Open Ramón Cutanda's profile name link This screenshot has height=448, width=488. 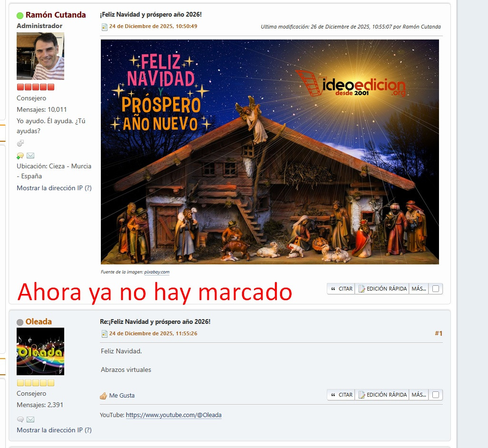pyautogui.click(x=55, y=15)
